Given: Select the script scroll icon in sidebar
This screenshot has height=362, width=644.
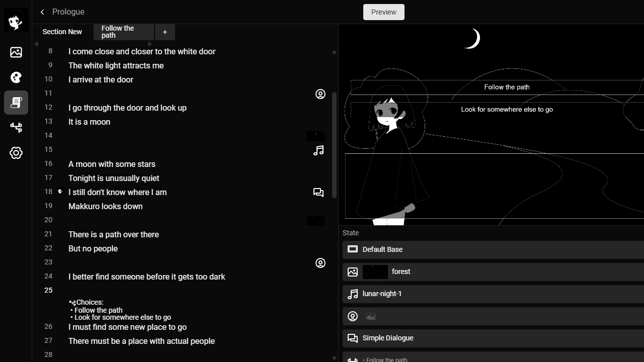Looking at the screenshot, I should 16,103.
